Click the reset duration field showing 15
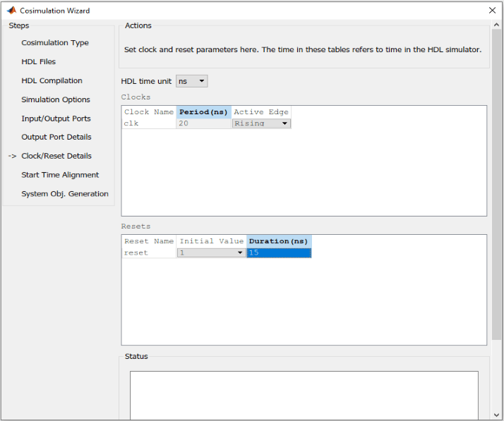Viewport: 504px width, 421px height. (278, 252)
